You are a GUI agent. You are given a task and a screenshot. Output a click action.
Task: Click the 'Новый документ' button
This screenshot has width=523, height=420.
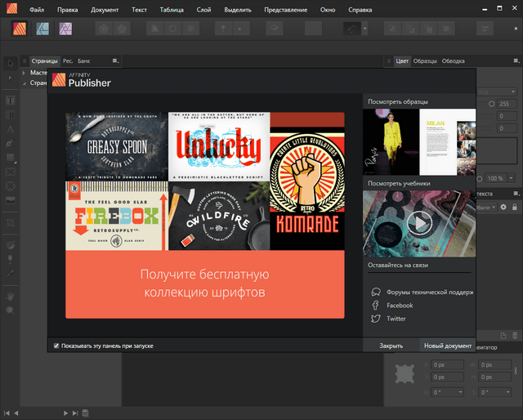[447, 346]
